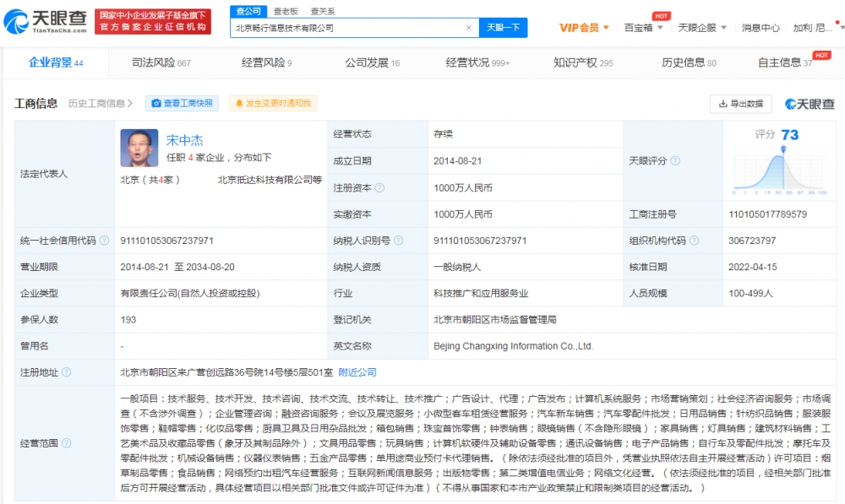Click help icon beside 统一社会信用代码

point(104,241)
